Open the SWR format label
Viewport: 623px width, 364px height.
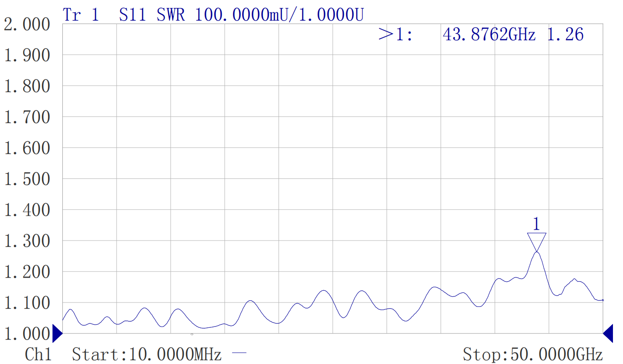point(171,15)
